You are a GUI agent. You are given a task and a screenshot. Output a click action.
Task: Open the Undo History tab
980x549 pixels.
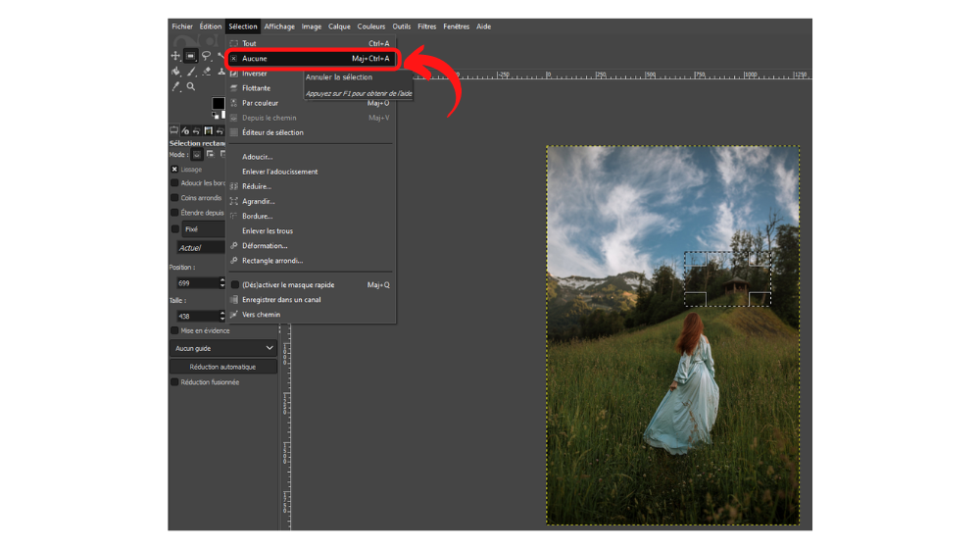pyautogui.click(x=196, y=130)
